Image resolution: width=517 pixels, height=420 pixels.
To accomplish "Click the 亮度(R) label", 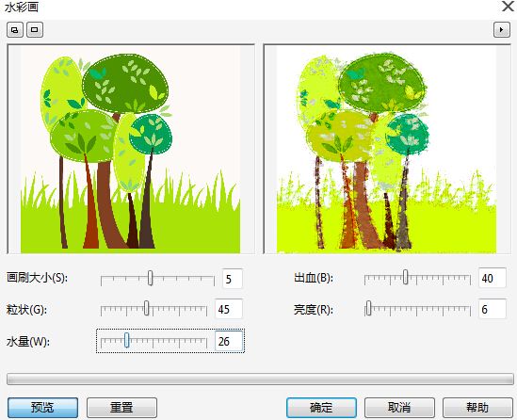I will [314, 310].
